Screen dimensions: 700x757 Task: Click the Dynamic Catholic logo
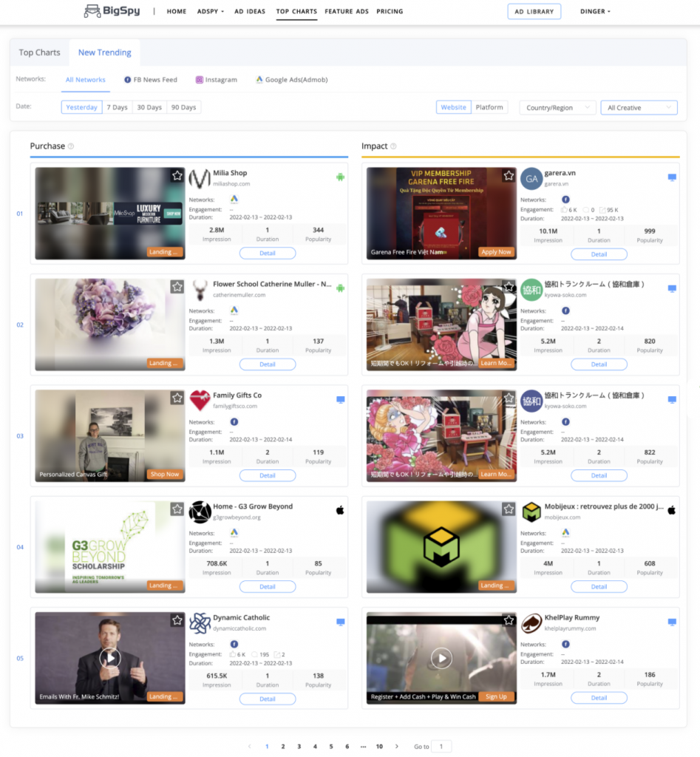200,623
